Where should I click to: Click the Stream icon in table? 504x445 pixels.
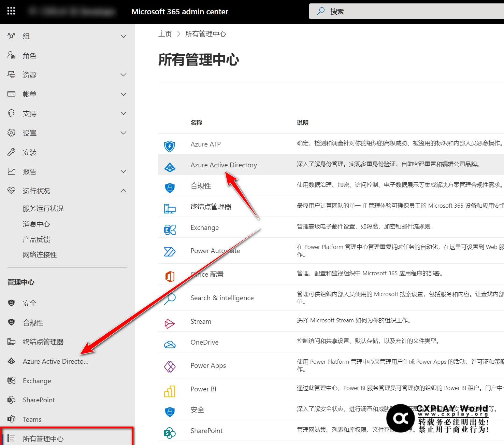[170, 323]
